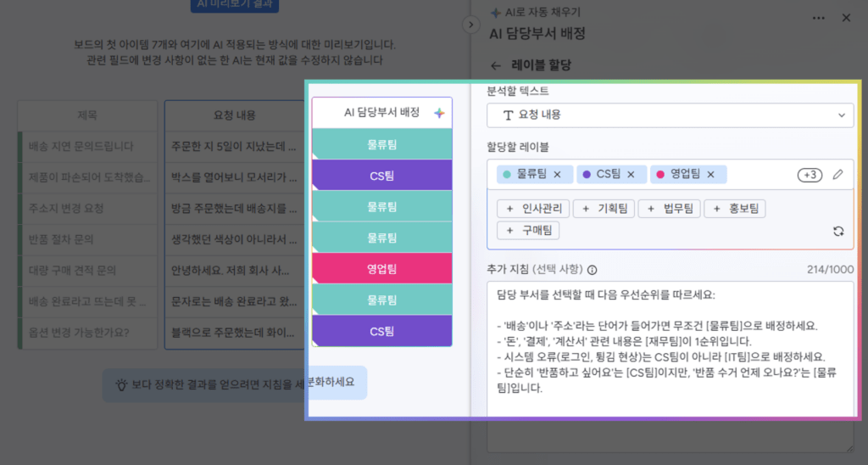Collapse the side panel with the chevron

tap(471, 25)
